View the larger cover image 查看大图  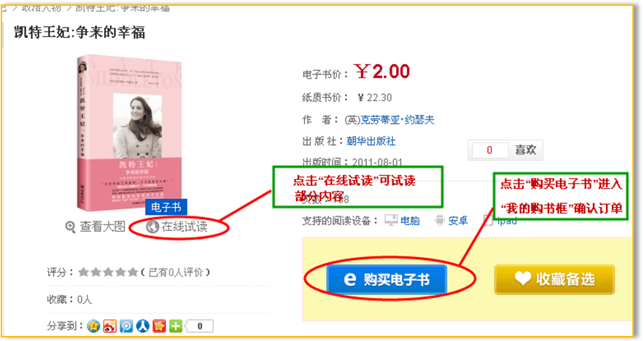[x=96, y=227]
